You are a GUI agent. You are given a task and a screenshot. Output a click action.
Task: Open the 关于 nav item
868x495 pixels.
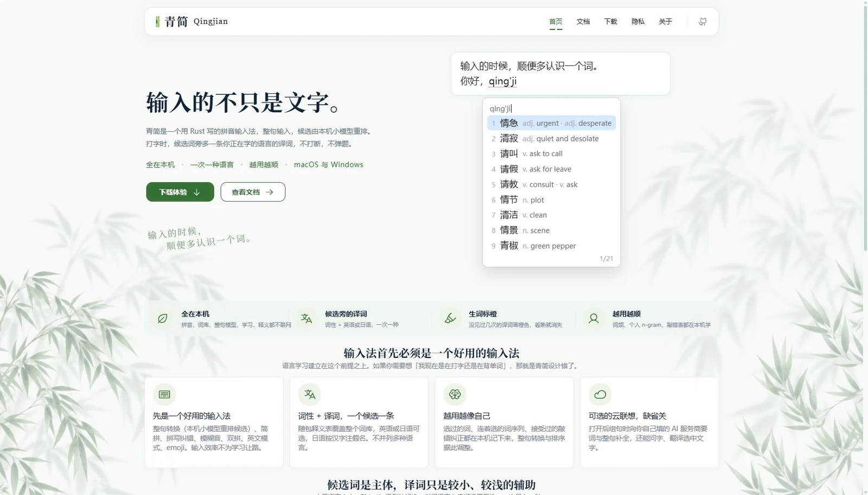click(666, 22)
